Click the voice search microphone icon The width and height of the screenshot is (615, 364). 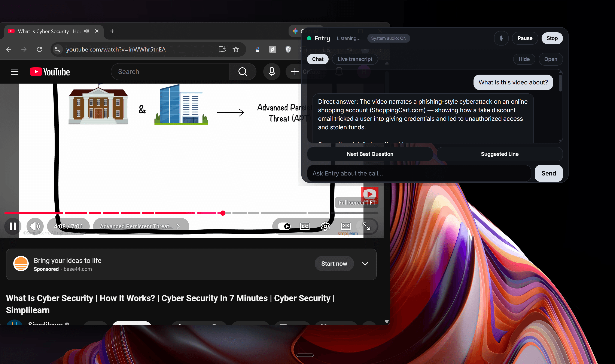[272, 72]
